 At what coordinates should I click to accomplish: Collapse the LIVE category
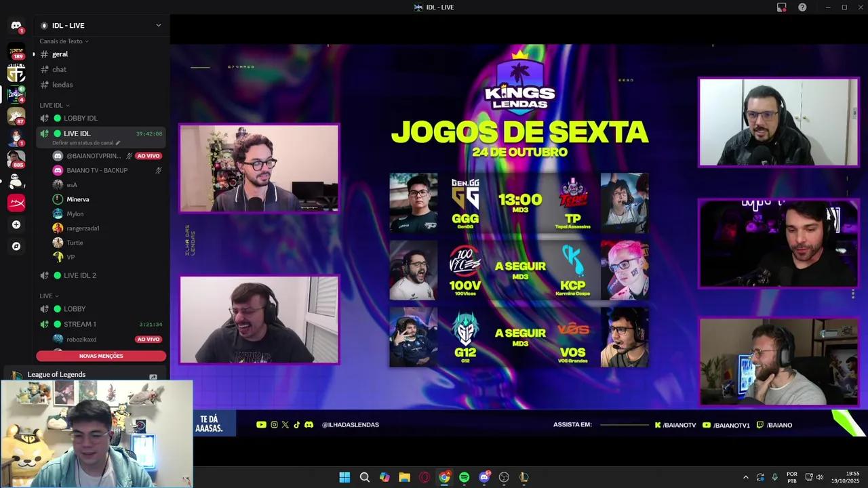tap(49, 296)
